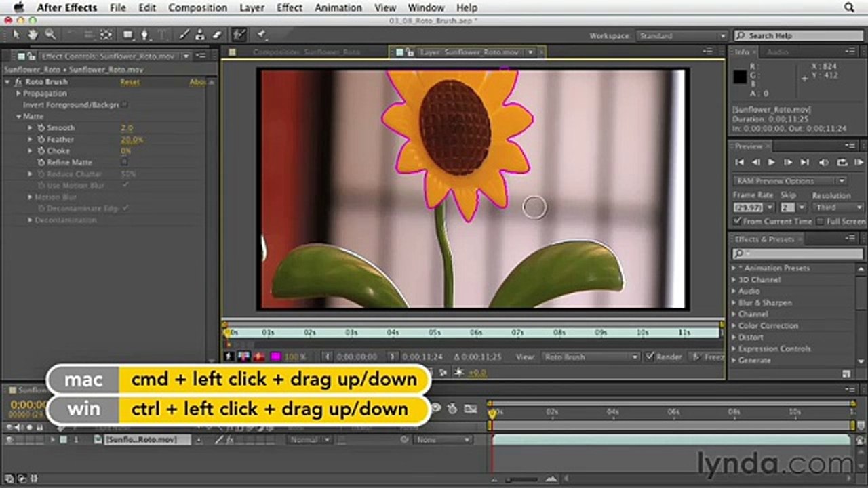Reset the Roto Brush effect

(130, 82)
